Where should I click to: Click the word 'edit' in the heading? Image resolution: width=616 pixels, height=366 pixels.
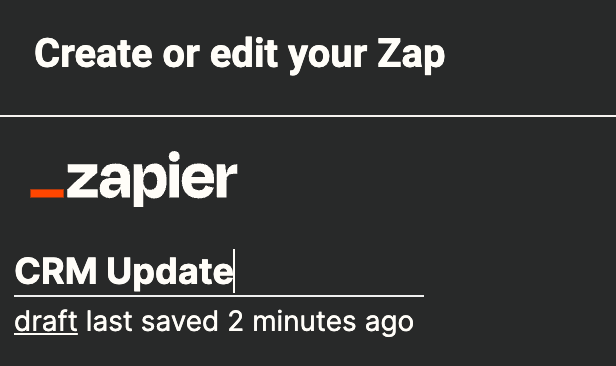click(x=244, y=54)
